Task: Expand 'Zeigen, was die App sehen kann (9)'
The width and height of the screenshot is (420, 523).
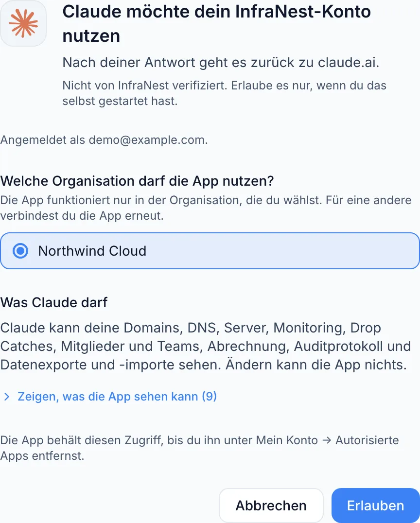Action: point(110,396)
